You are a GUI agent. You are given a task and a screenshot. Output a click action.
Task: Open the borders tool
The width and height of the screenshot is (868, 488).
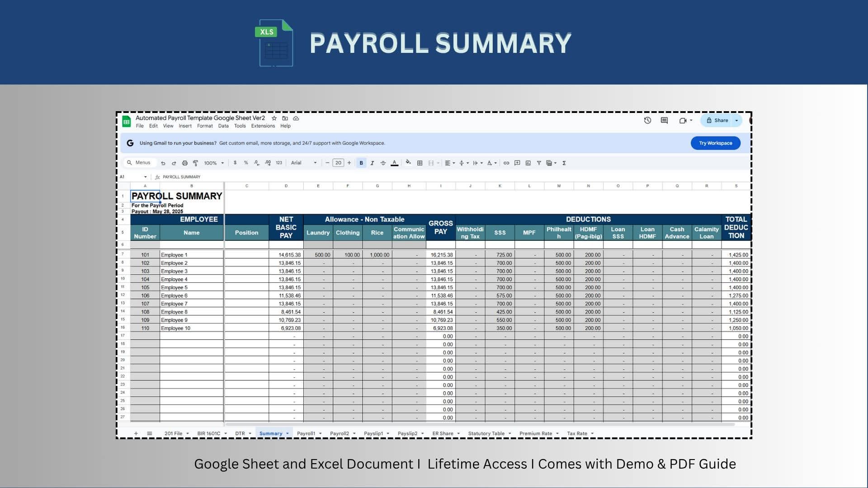(420, 163)
